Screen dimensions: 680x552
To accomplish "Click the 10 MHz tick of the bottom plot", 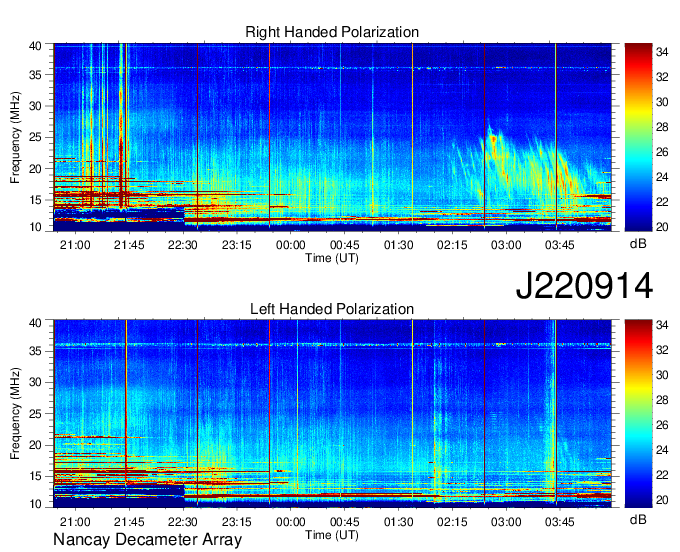I will (35, 504).
